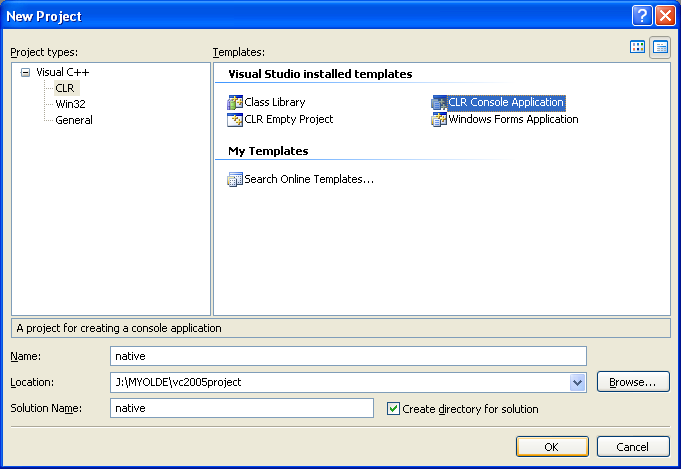
Task: Click the CLR Empty Project icon
Action: click(x=235, y=119)
